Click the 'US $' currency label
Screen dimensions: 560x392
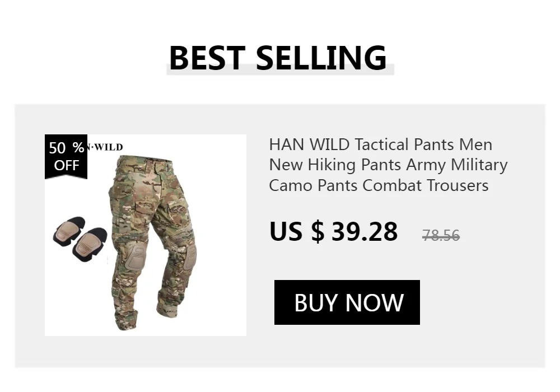[297, 231]
